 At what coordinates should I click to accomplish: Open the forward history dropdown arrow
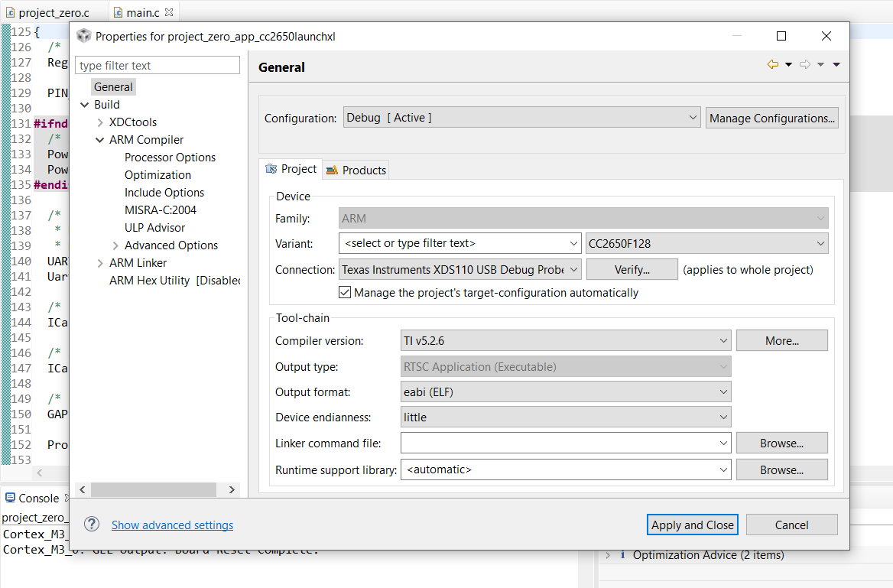click(820, 64)
